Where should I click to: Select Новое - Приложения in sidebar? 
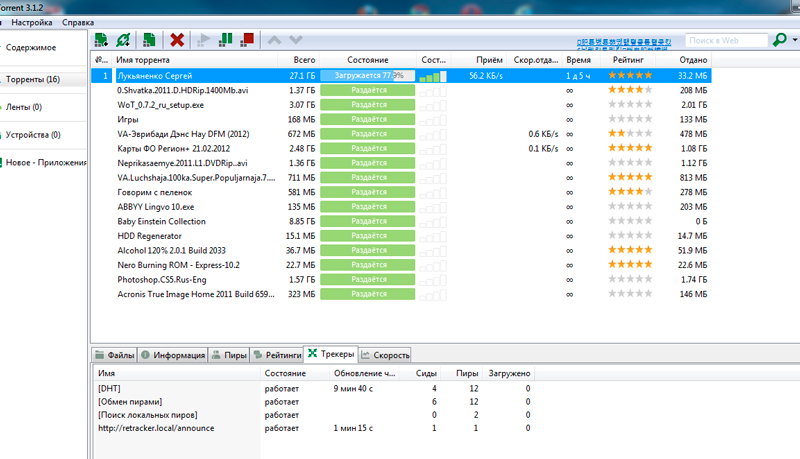pyautogui.click(x=46, y=163)
